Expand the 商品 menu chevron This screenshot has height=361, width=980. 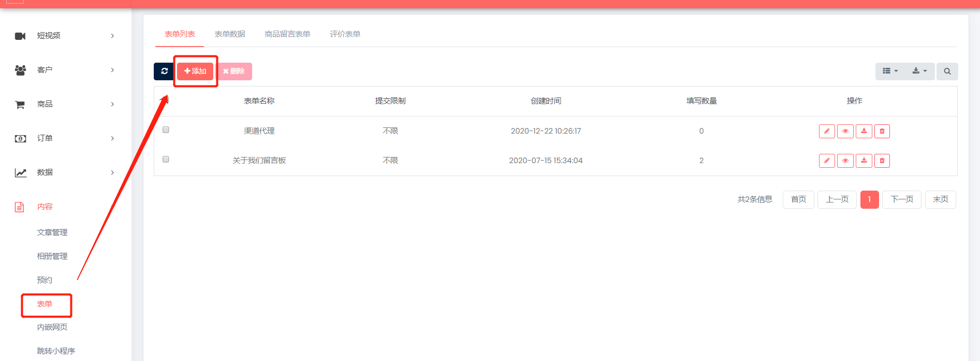pyautogui.click(x=112, y=104)
